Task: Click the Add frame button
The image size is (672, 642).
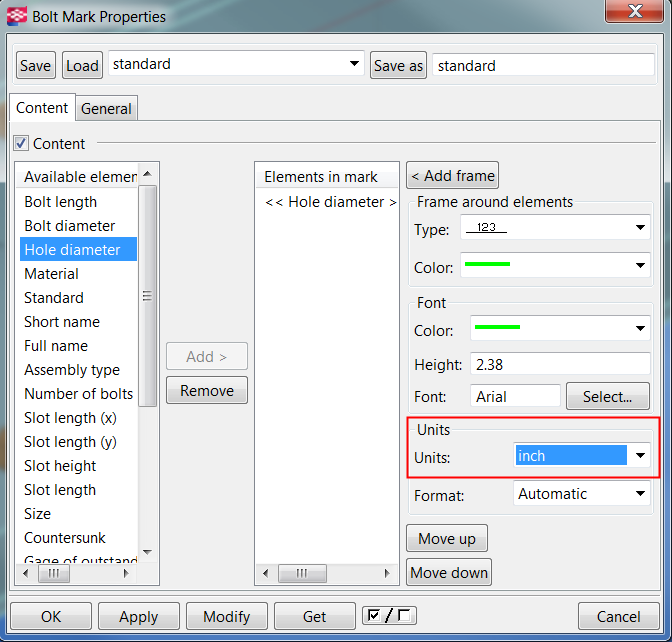Action: [x=453, y=176]
